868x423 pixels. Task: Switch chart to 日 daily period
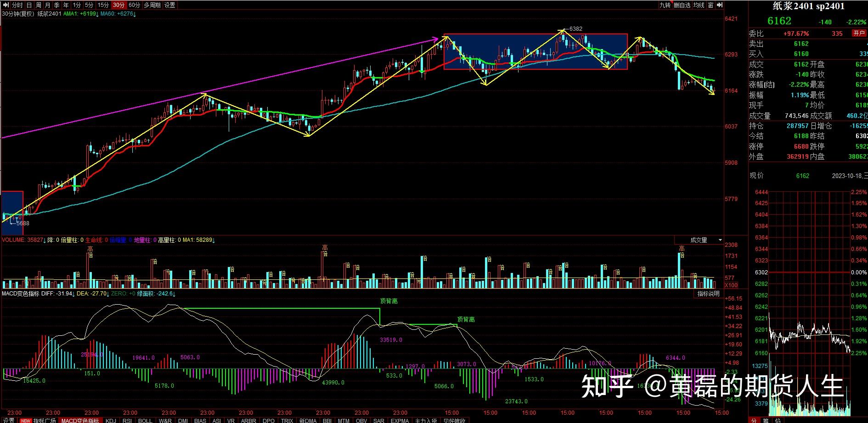tap(29, 5)
